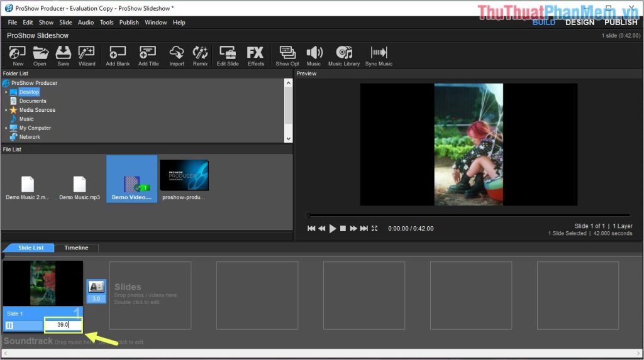644x360 pixels.
Task: Add a blank slide with Add Blank
Action: (118, 55)
